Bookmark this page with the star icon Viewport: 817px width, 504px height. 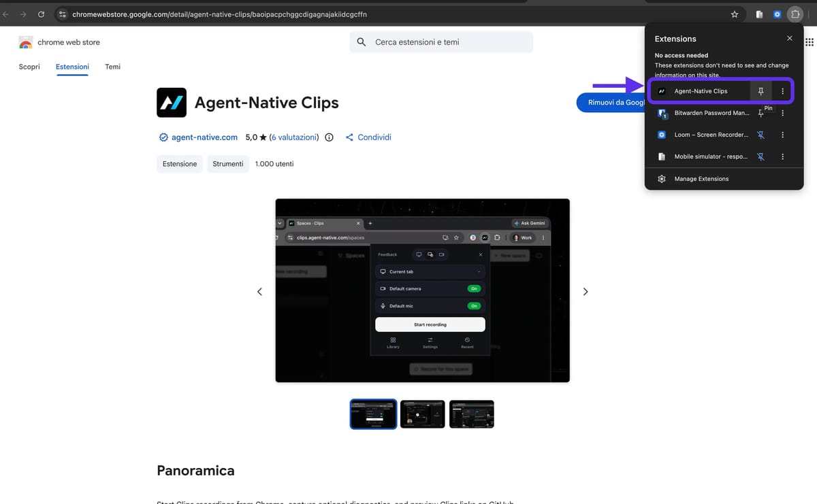click(734, 14)
